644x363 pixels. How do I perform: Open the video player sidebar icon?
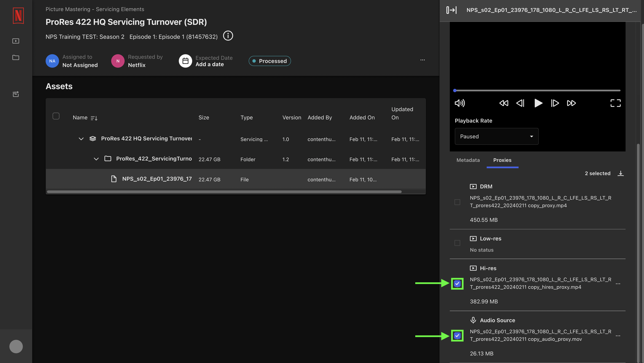[x=16, y=41]
